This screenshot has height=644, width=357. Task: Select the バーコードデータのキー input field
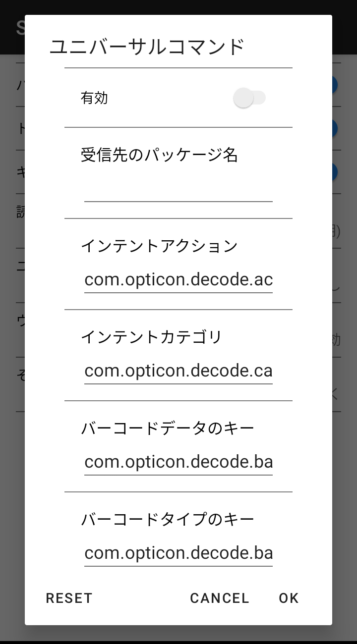click(178, 462)
